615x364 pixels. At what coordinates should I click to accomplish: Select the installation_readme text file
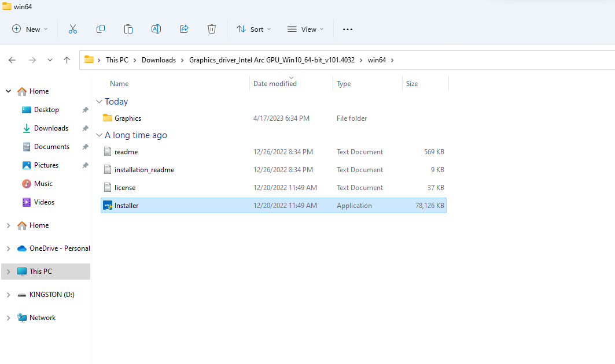coord(144,170)
